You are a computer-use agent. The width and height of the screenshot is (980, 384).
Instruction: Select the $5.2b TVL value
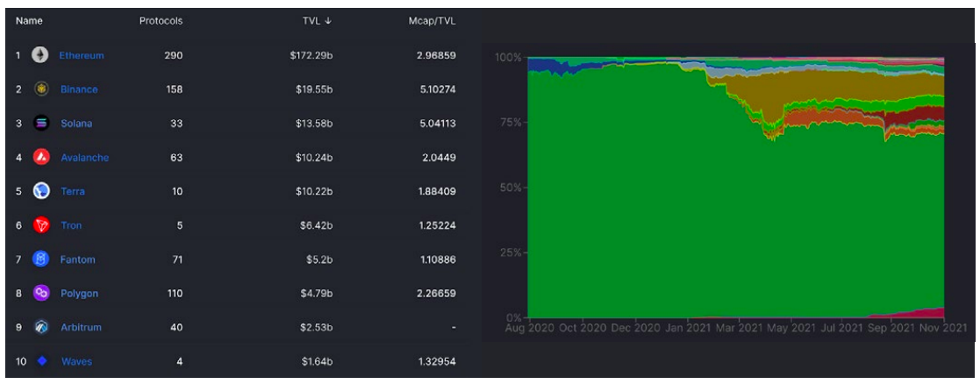pyautogui.click(x=319, y=260)
